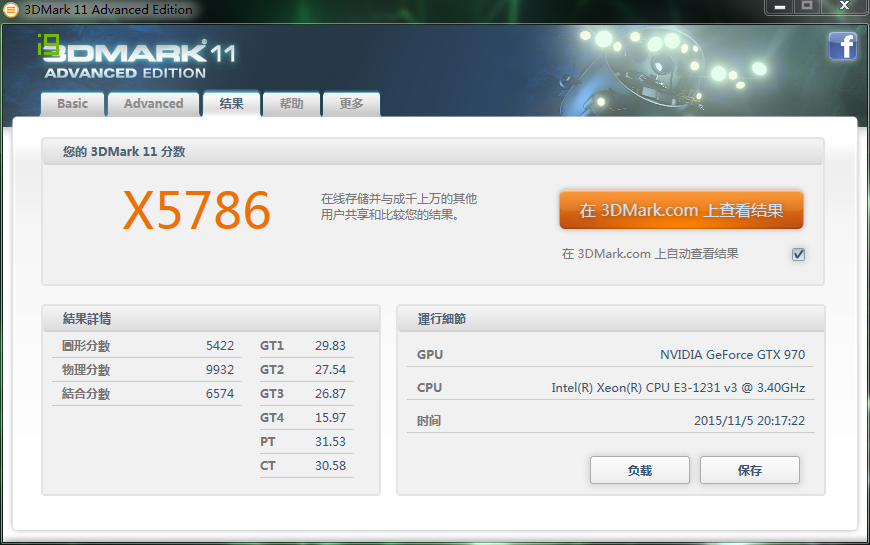Click the orange 在 3DMark.com 上查看结果 button
Image resolution: width=870 pixels, height=545 pixels.
pyautogui.click(x=681, y=210)
